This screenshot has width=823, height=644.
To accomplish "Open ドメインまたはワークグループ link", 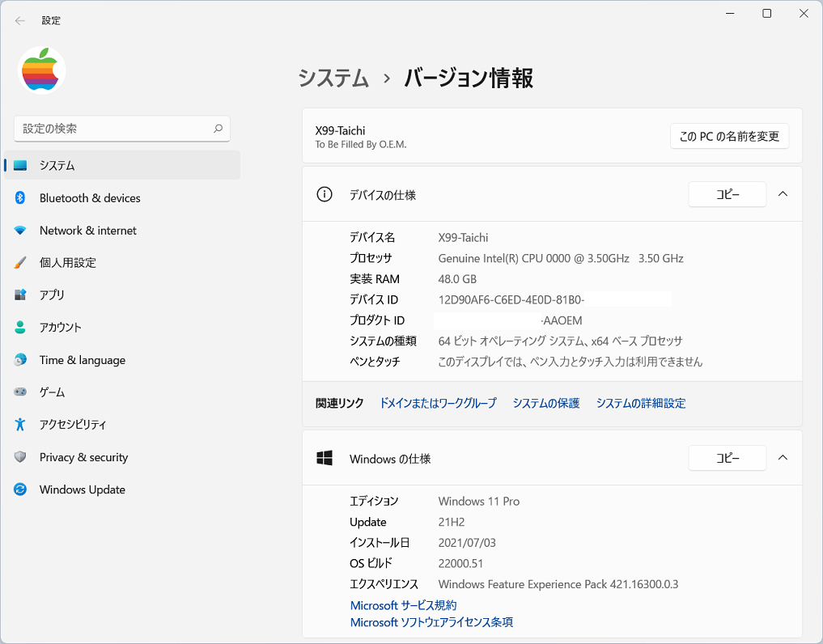I will tap(438, 403).
